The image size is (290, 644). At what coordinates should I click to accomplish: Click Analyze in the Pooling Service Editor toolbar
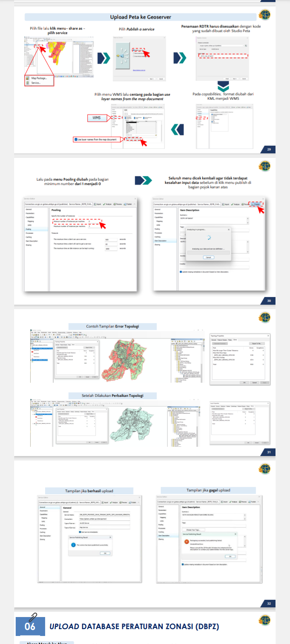pyautogui.click(x=108, y=204)
